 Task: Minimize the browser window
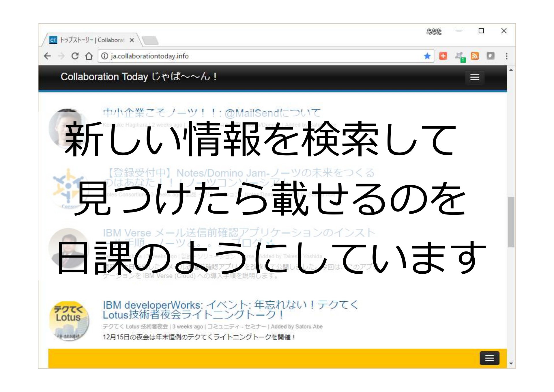click(x=459, y=31)
